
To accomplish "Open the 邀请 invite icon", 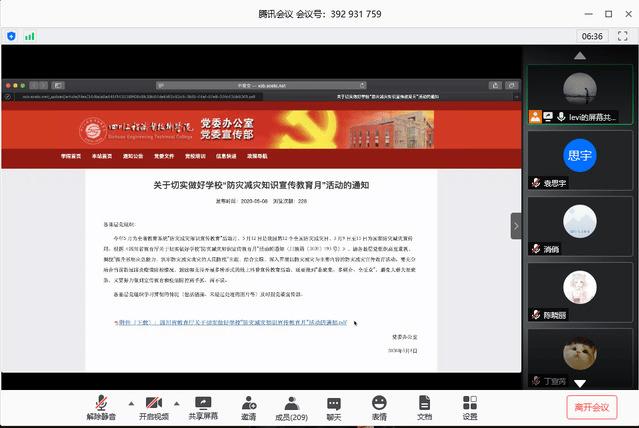I will [x=249, y=407].
